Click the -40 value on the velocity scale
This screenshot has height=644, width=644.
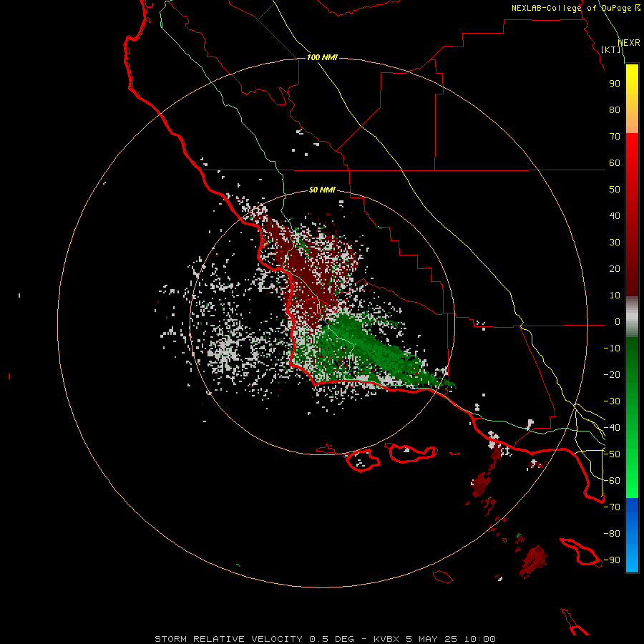click(x=612, y=428)
